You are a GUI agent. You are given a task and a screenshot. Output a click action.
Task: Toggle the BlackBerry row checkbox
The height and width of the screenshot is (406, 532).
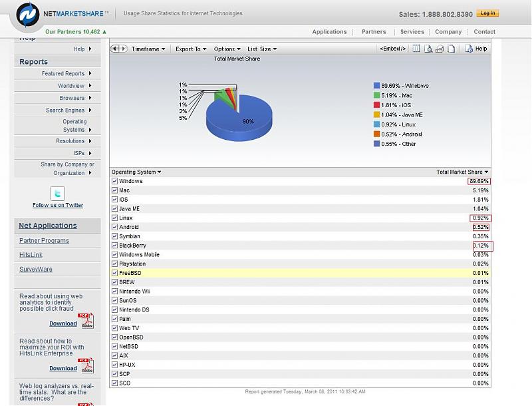114,245
